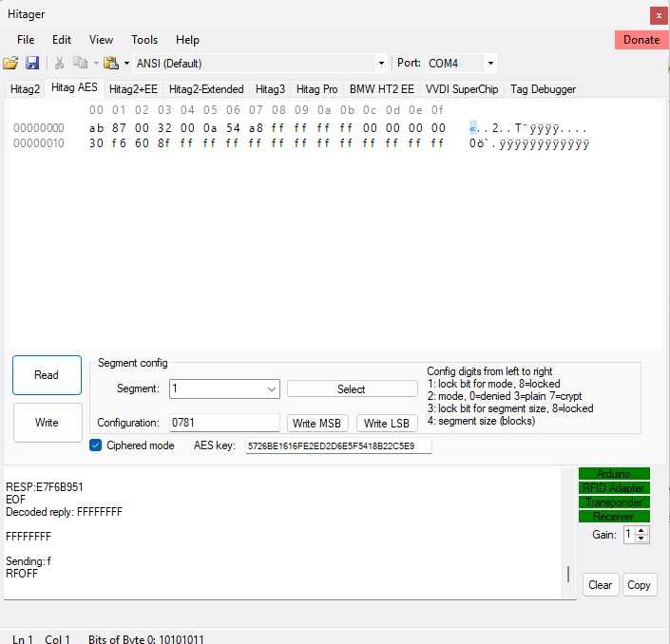Viewport: 670px width, 644px height.
Task: Click the Write MSB button
Action: click(317, 424)
